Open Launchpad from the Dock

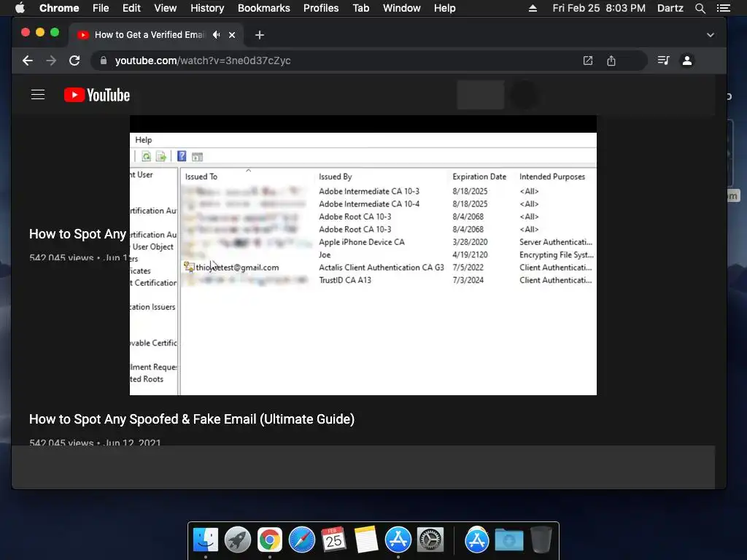click(238, 540)
